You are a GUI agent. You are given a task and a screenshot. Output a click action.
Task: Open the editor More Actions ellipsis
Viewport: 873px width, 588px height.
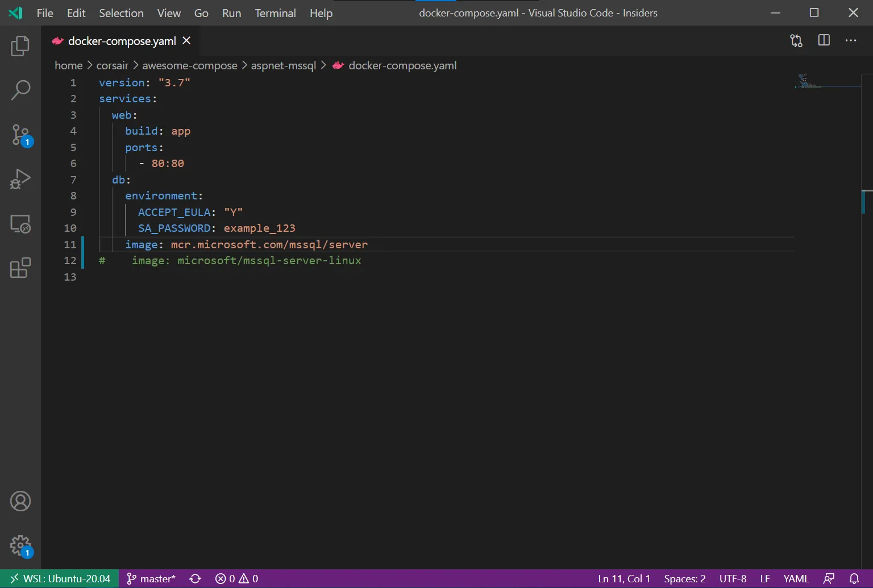point(850,40)
